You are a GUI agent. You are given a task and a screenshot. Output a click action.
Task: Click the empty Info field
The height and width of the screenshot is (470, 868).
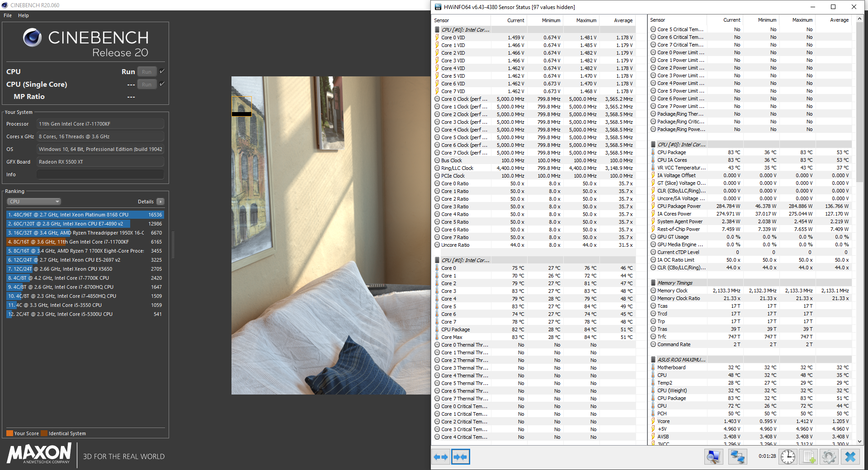(100, 174)
